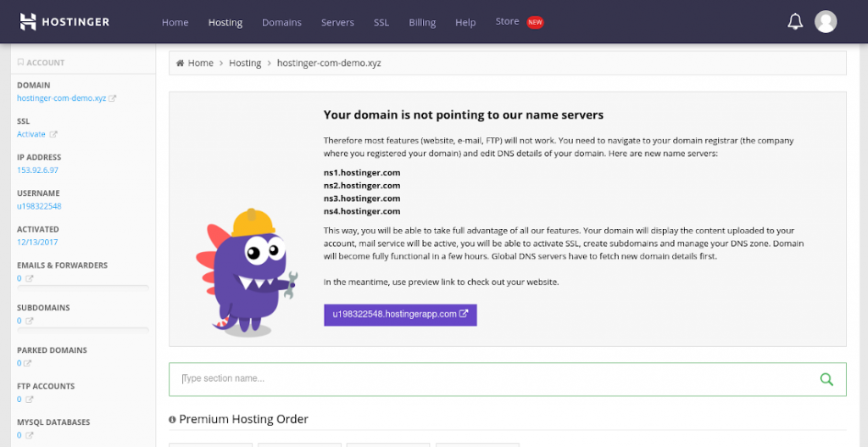Open FTP Accounts external link icon

pyautogui.click(x=30, y=400)
